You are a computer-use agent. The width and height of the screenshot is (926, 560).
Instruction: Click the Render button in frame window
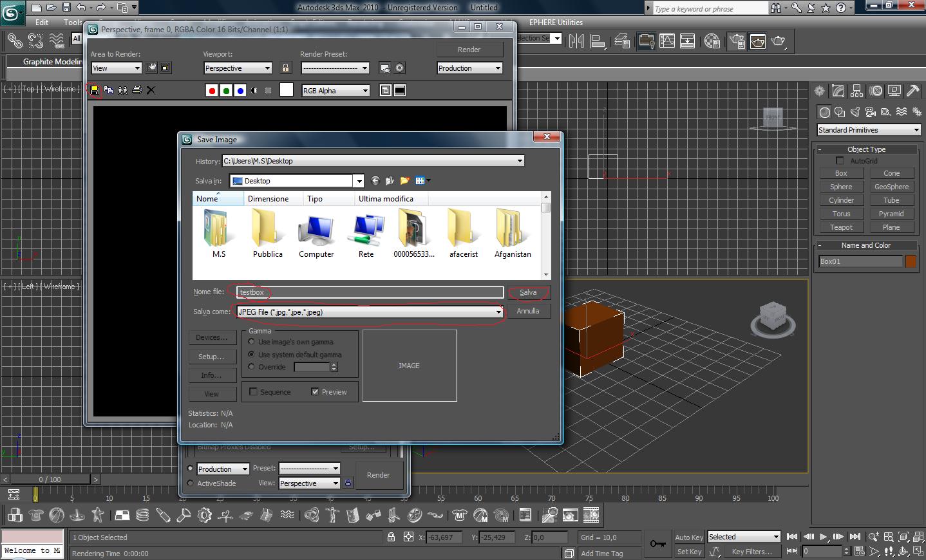point(469,50)
